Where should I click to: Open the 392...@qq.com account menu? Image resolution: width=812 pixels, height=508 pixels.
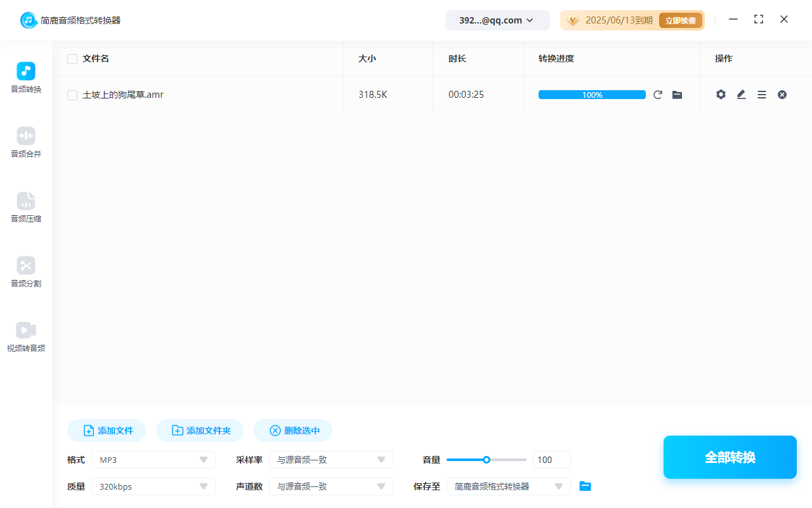coord(497,20)
